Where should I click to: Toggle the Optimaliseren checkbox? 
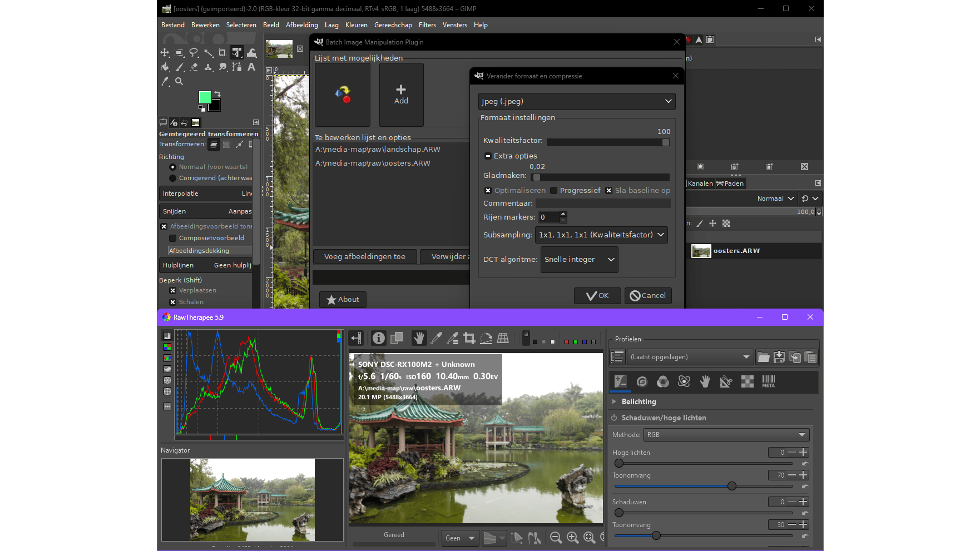click(x=488, y=191)
